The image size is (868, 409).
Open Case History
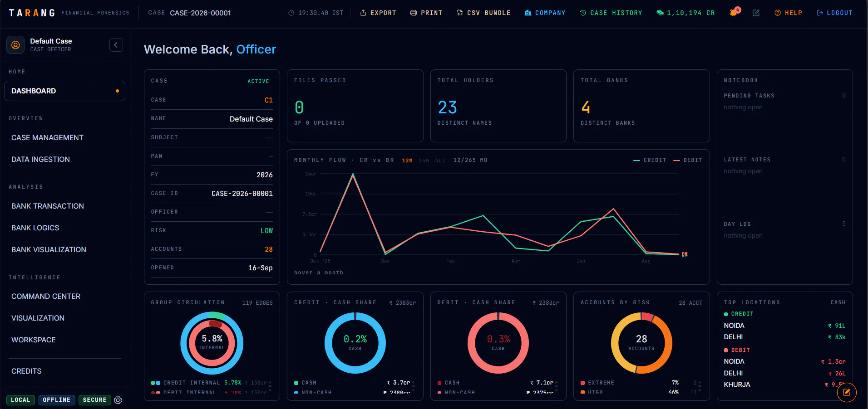click(611, 13)
